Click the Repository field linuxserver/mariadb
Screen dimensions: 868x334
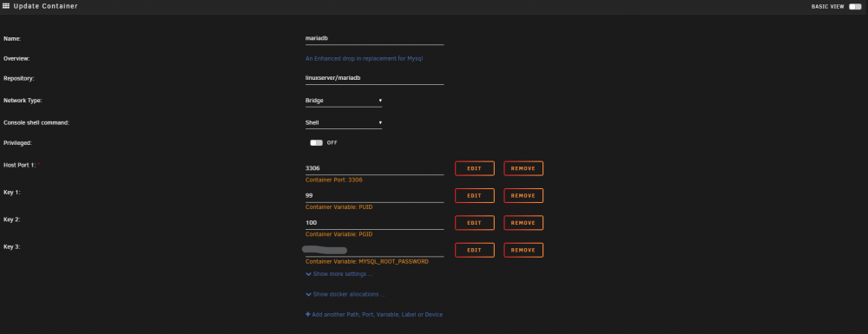pyautogui.click(x=374, y=79)
